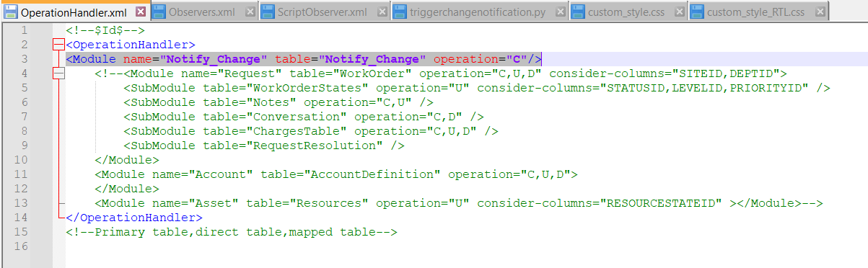Click save icon on OperationHandler.xml tab

tap(11, 12)
